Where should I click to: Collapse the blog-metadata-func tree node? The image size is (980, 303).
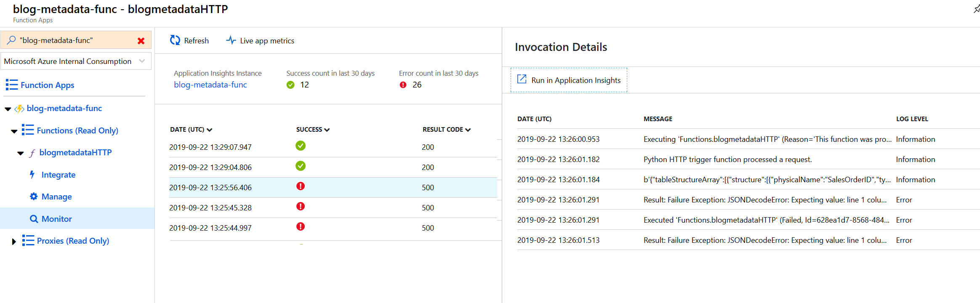tap(8, 109)
